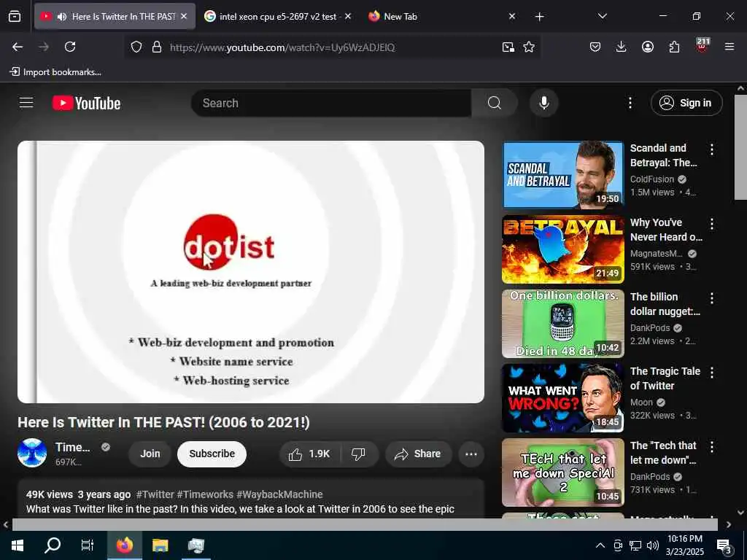Open Why You've Never Heard video title

[x=666, y=230]
